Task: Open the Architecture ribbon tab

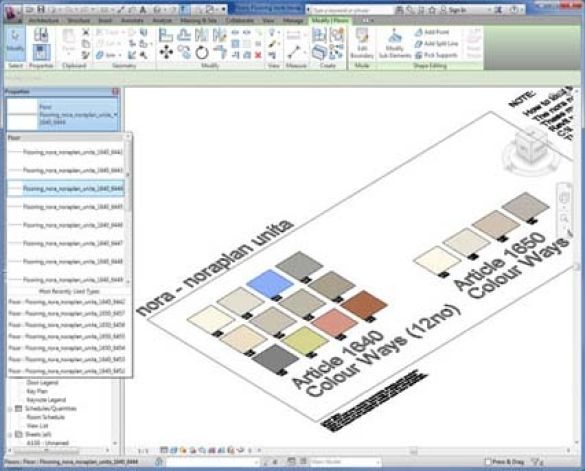Action: point(44,21)
